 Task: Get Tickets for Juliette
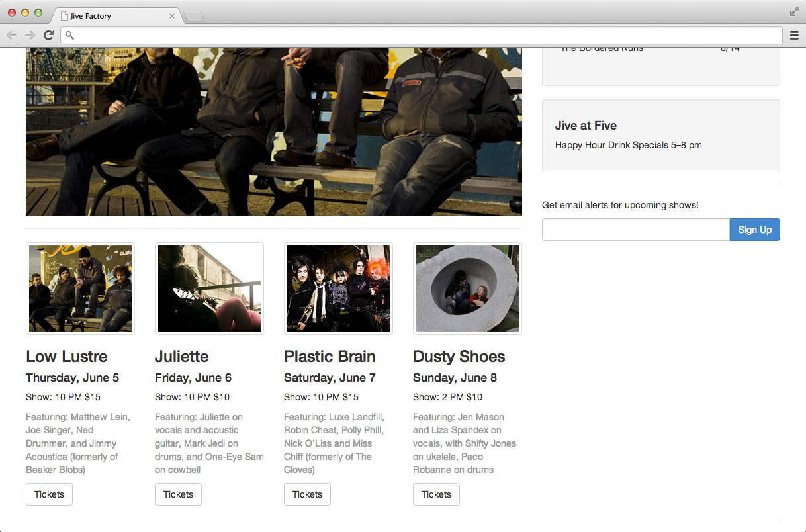178,494
